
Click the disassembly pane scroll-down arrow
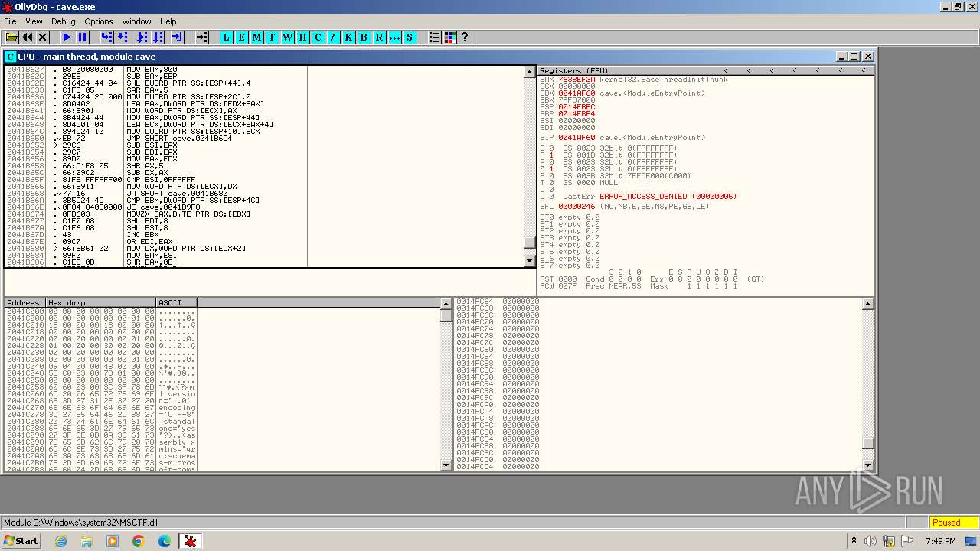pyautogui.click(x=530, y=261)
